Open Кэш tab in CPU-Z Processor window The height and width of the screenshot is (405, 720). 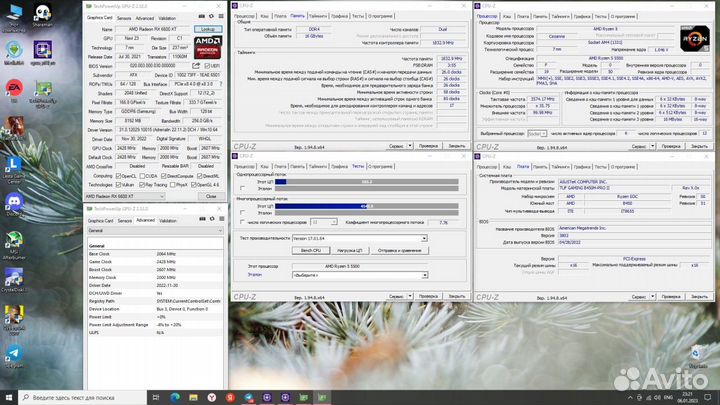click(507, 16)
